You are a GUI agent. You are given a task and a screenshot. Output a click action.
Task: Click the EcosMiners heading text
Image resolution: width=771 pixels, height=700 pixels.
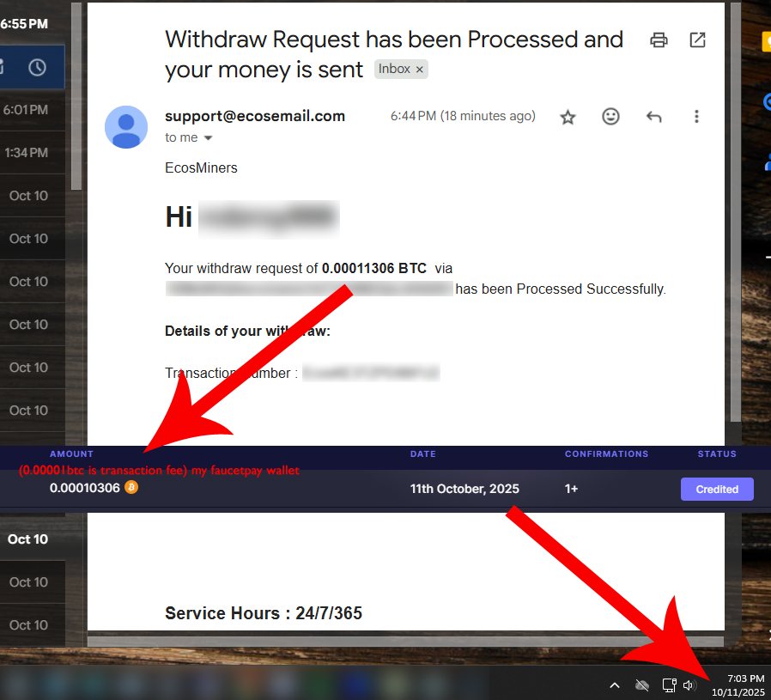[x=201, y=168]
